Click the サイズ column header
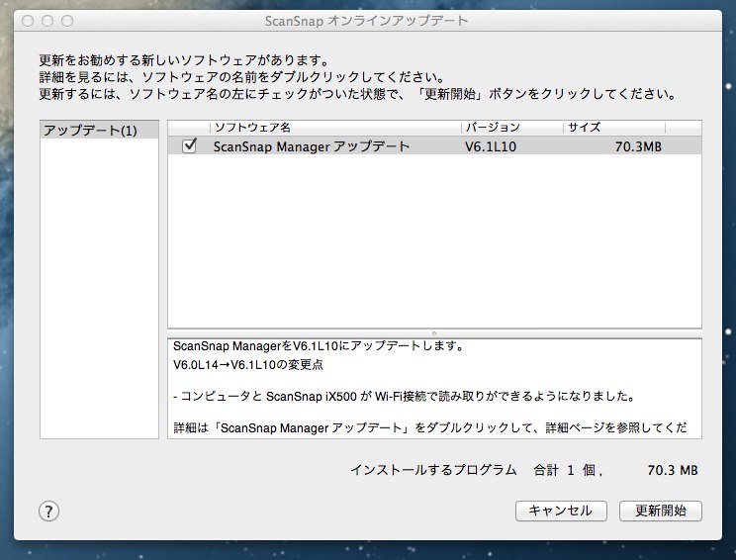The height and width of the screenshot is (560, 736). [614, 128]
